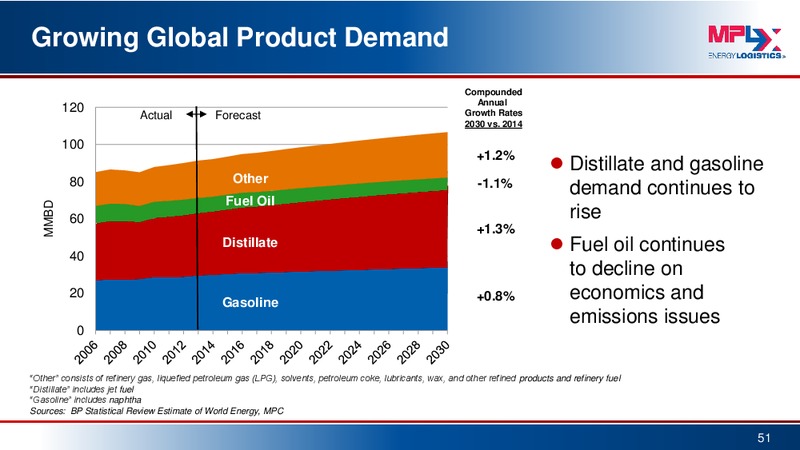Click the double-headed arrow between Actual and Forecast
Image resolution: width=800 pixels, height=450 pixels.
click(196, 114)
